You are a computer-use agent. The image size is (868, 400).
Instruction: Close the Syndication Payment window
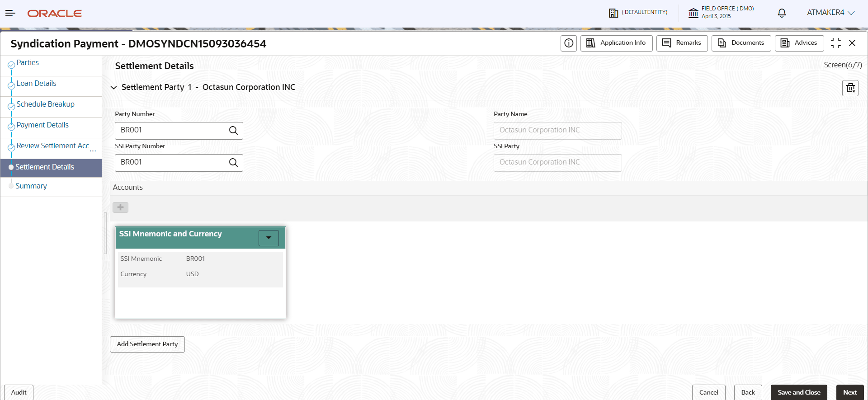(x=852, y=43)
